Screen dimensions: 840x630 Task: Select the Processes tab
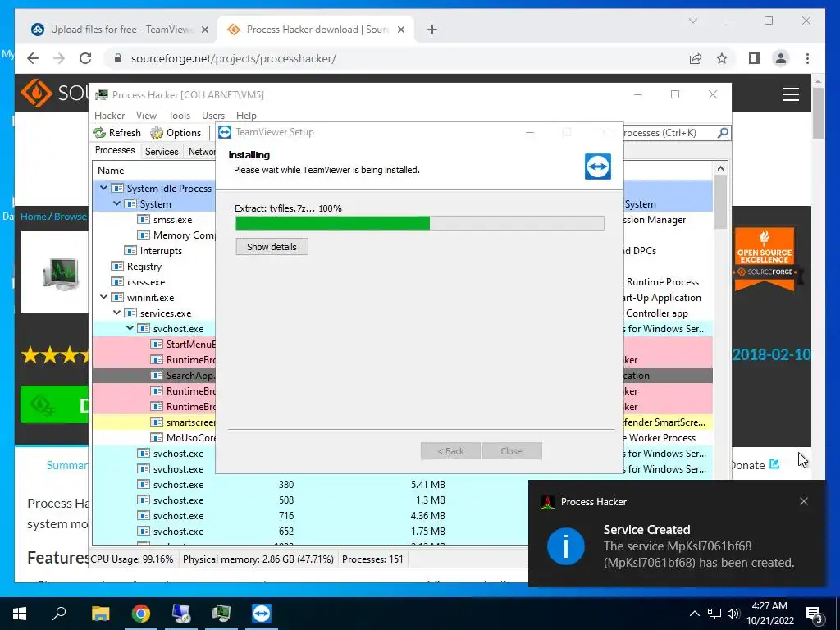pos(115,151)
